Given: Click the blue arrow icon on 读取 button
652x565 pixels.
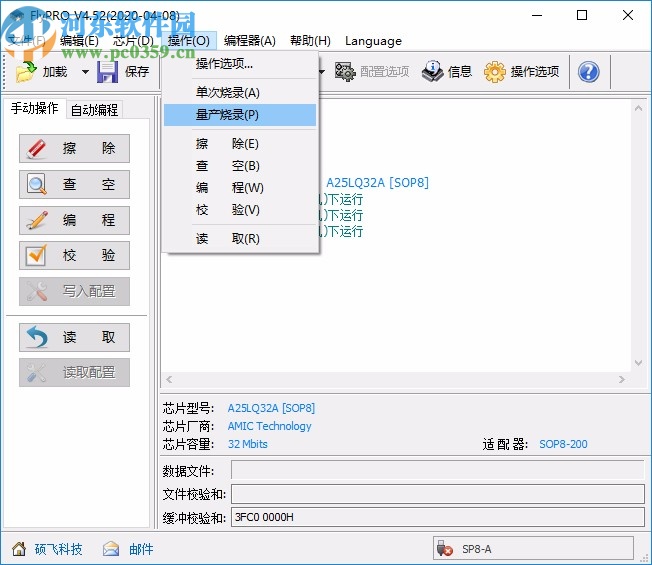Looking at the screenshot, I should (37, 337).
